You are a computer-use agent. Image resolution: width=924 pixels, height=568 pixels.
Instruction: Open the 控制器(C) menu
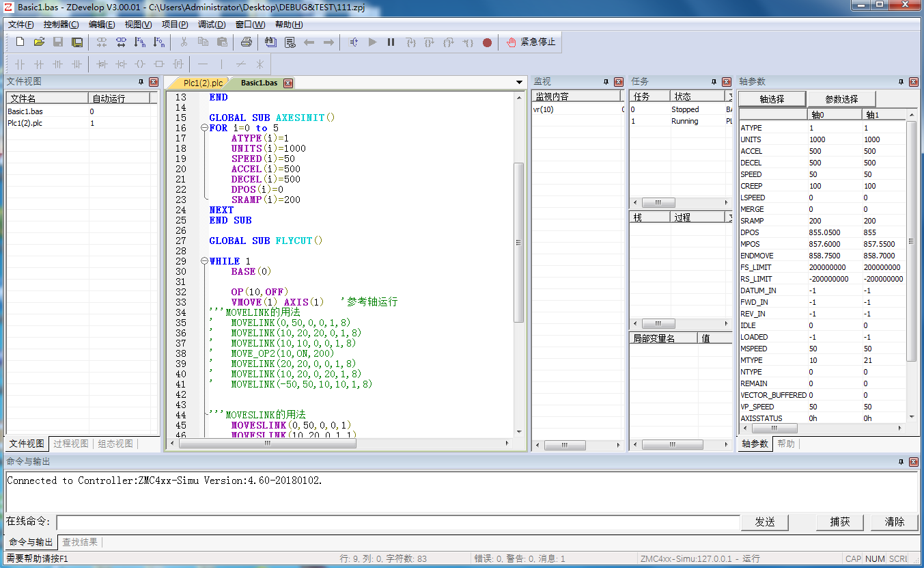pos(61,25)
